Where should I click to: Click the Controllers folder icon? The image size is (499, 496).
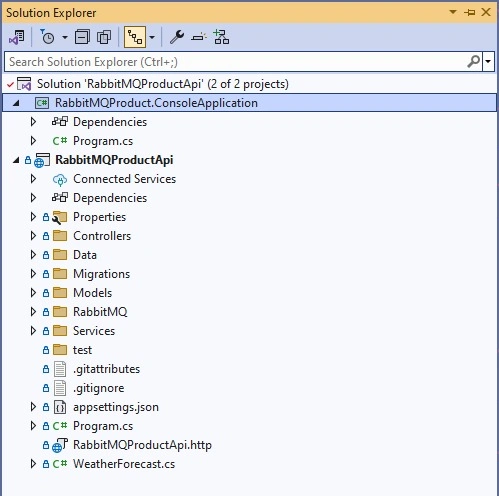(60, 236)
